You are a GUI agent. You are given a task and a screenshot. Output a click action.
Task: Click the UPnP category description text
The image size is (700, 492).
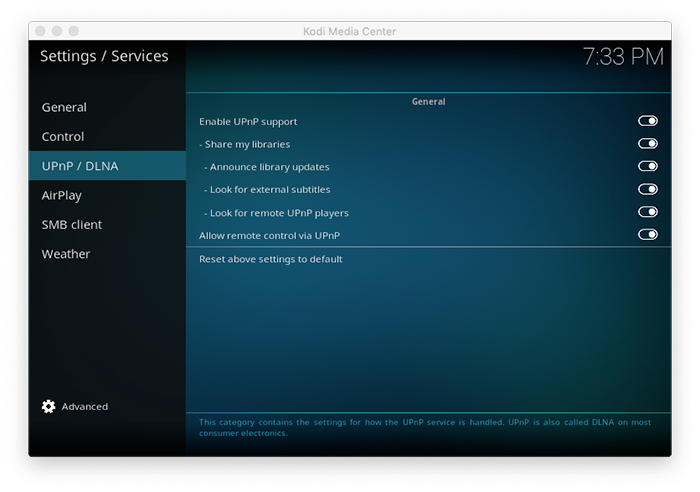click(425, 428)
